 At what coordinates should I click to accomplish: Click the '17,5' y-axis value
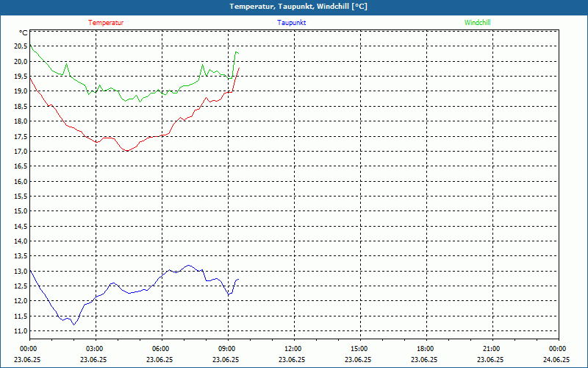pos(21,136)
